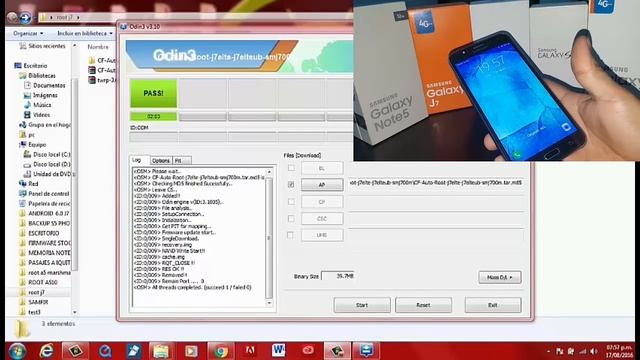
Task: Click log scrollbar up arrow in Odin
Action: 269,172
